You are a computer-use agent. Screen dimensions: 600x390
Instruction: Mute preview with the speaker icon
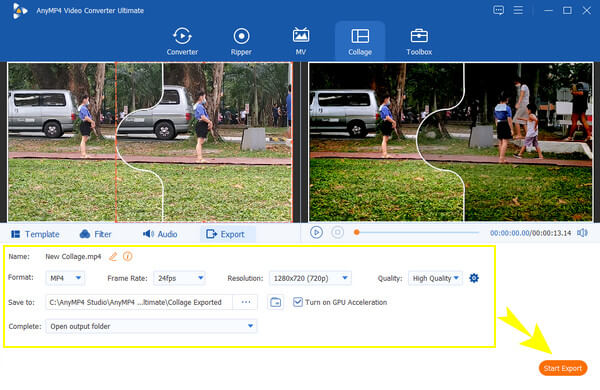(582, 233)
